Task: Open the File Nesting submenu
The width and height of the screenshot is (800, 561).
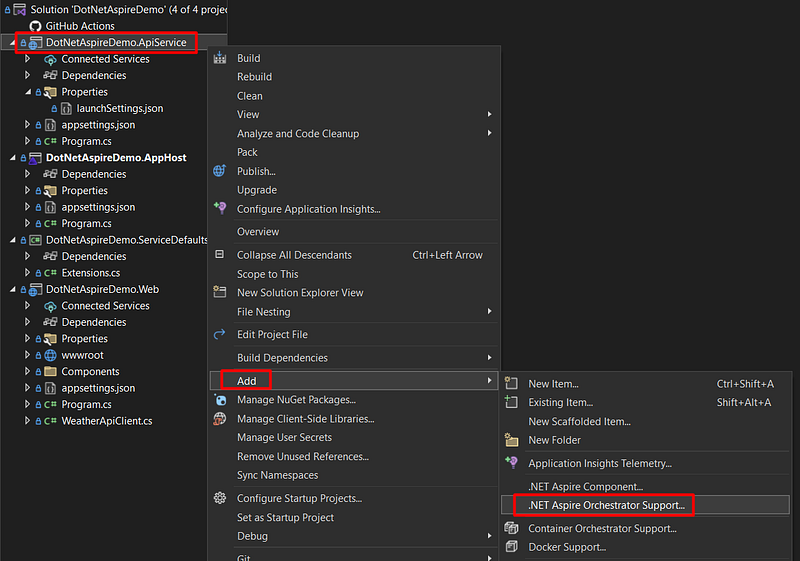Action: (x=354, y=312)
